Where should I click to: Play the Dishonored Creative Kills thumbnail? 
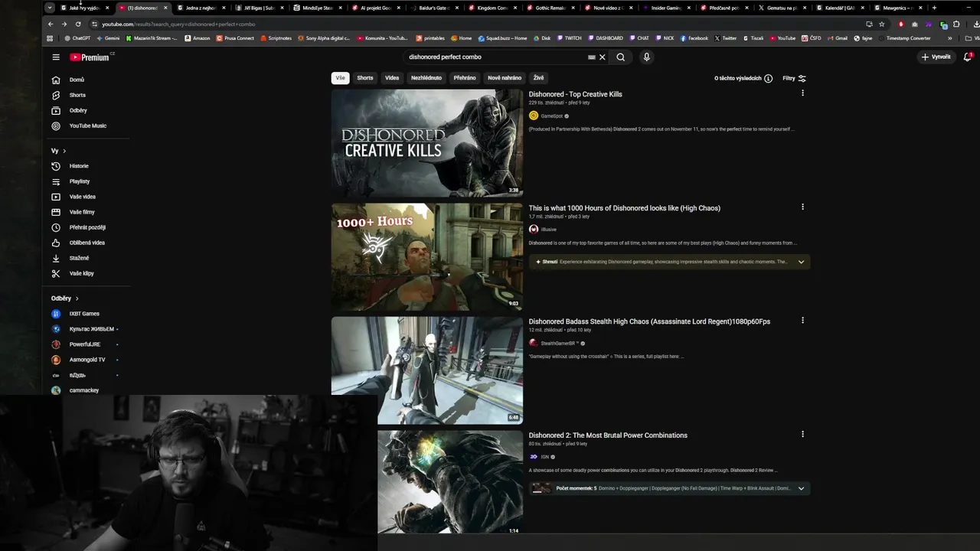click(x=427, y=143)
